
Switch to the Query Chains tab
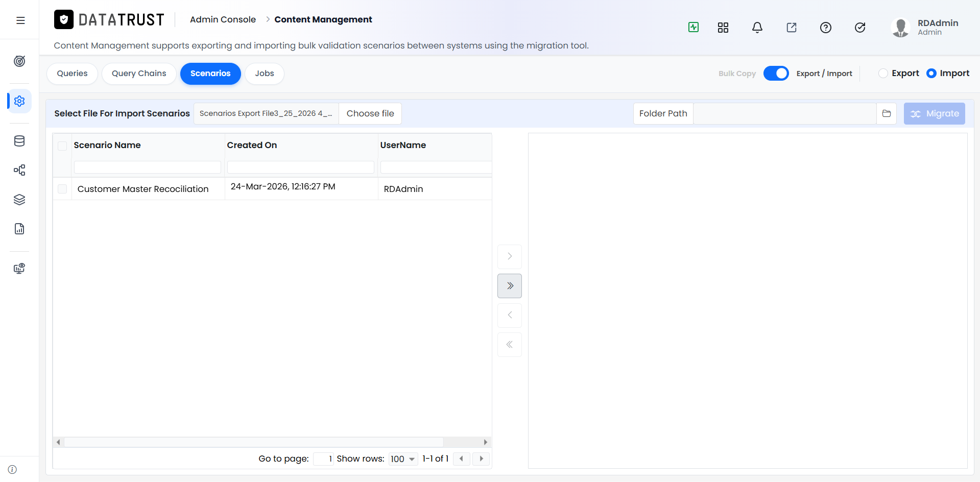point(139,74)
